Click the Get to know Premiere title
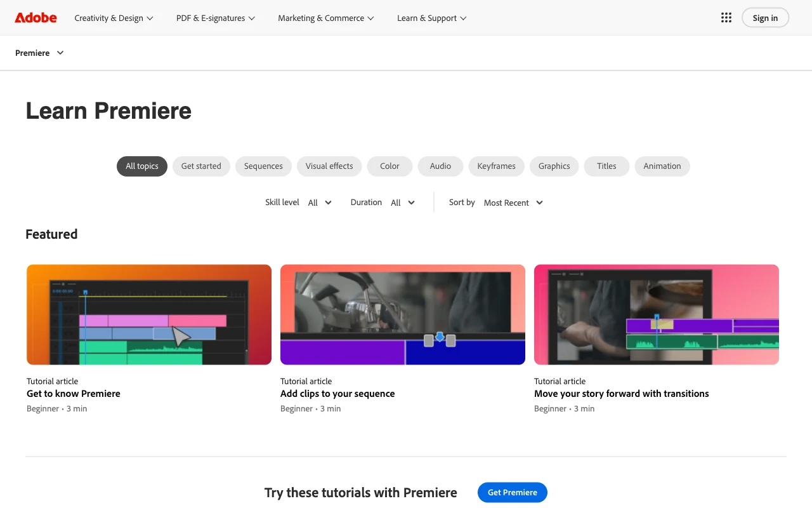 [x=74, y=394]
